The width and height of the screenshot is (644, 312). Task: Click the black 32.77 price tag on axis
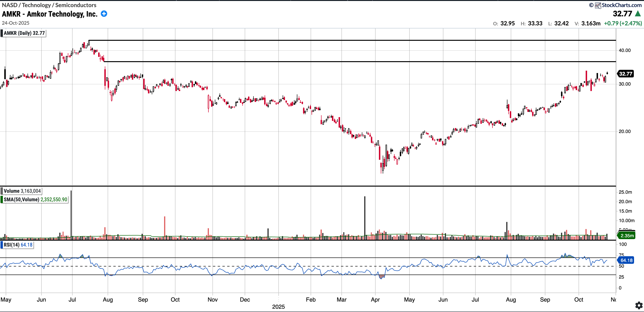pyautogui.click(x=626, y=74)
